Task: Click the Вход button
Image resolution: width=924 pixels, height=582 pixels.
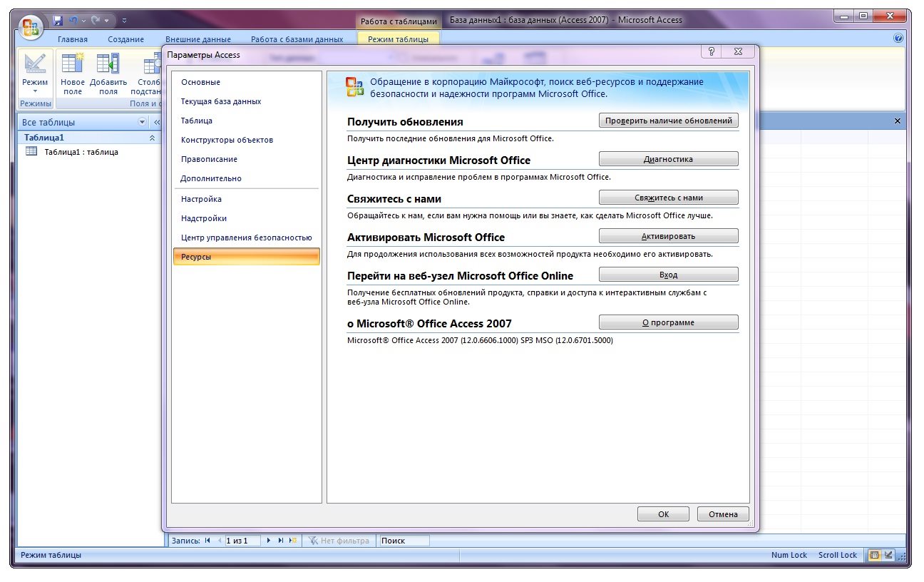Action: pos(668,275)
